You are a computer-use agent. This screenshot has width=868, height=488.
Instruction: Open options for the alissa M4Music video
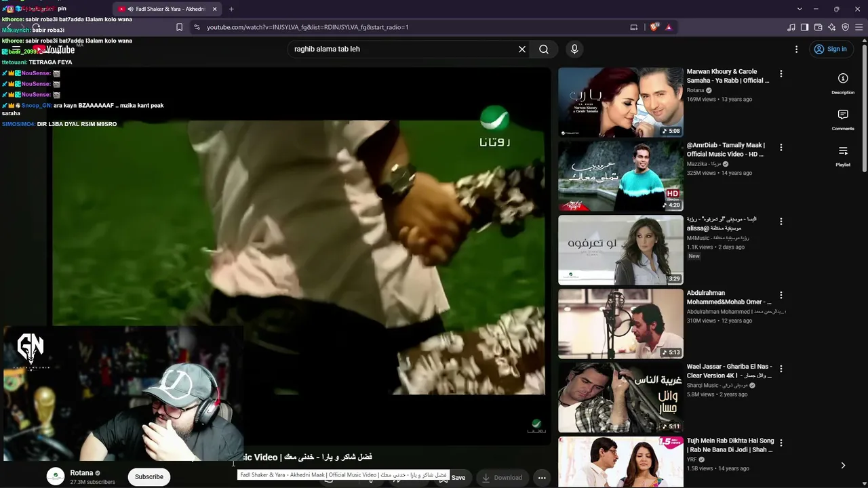click(781, 221)
